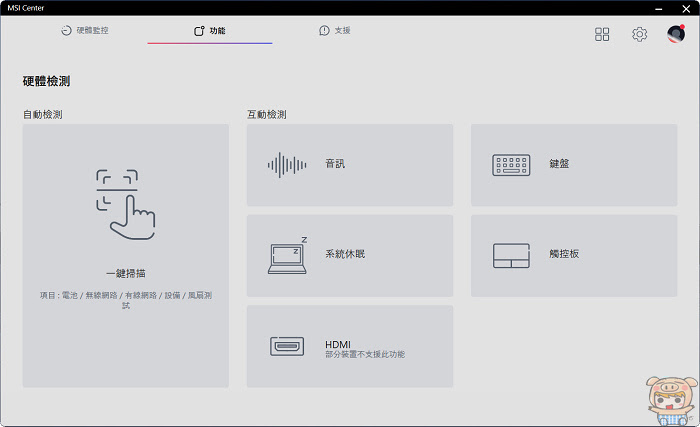
Task: Open the user profile avatar
Action: point(676,34)
